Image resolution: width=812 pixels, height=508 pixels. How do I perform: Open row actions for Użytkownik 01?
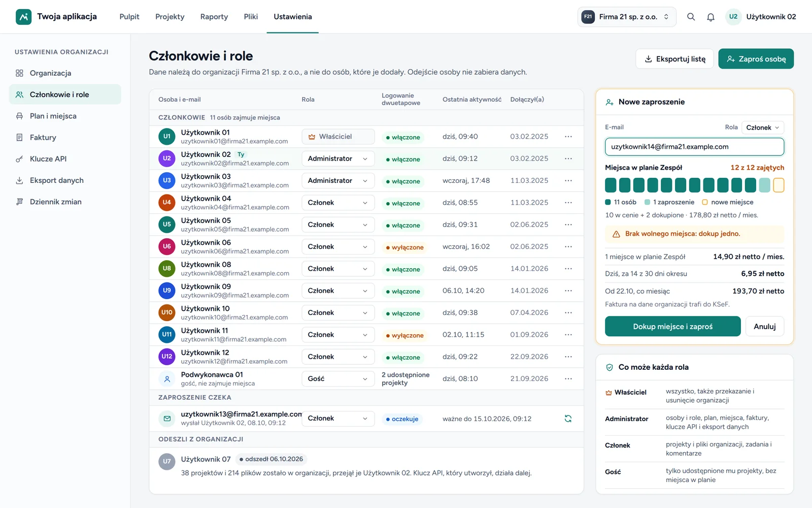(x=568, y=137)
